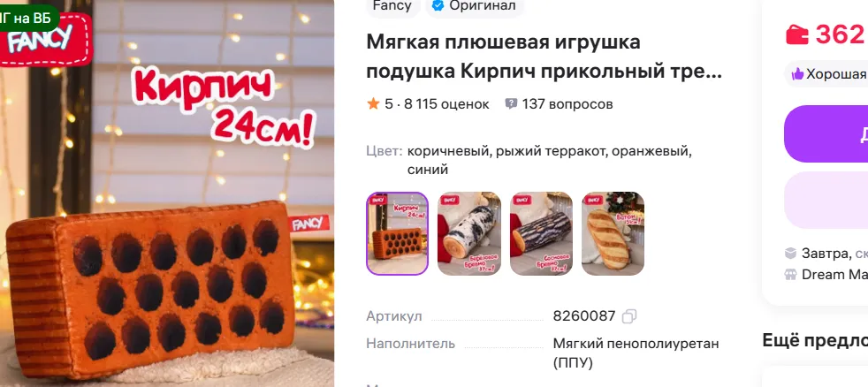Screen dimensions: 868x387
Task: Select the birch log pillow variant
Action: 468,233
